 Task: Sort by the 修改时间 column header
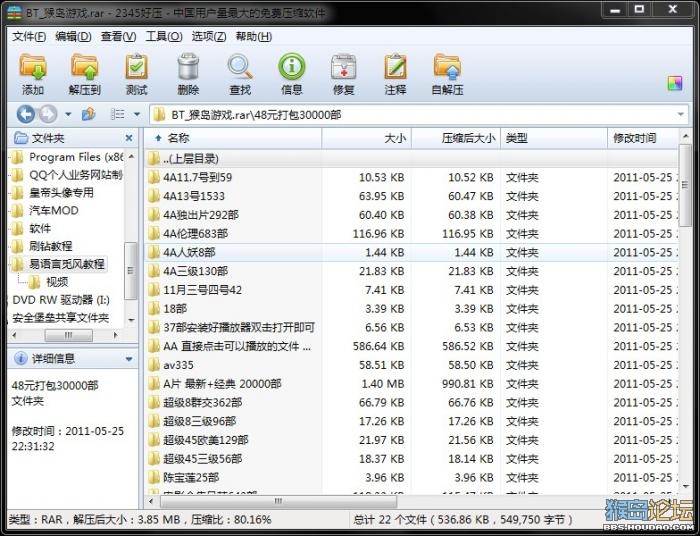click(x=643, y=138)
